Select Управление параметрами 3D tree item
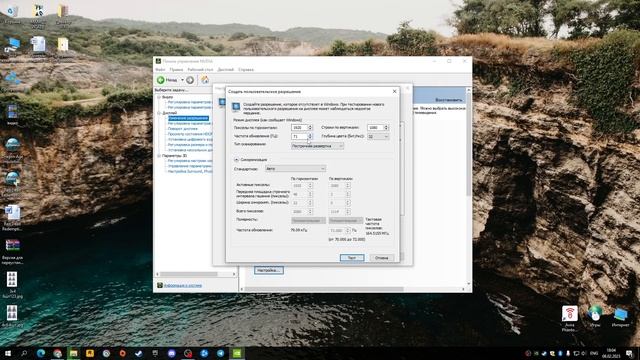The image size is (640, 360). coord(190,167)
